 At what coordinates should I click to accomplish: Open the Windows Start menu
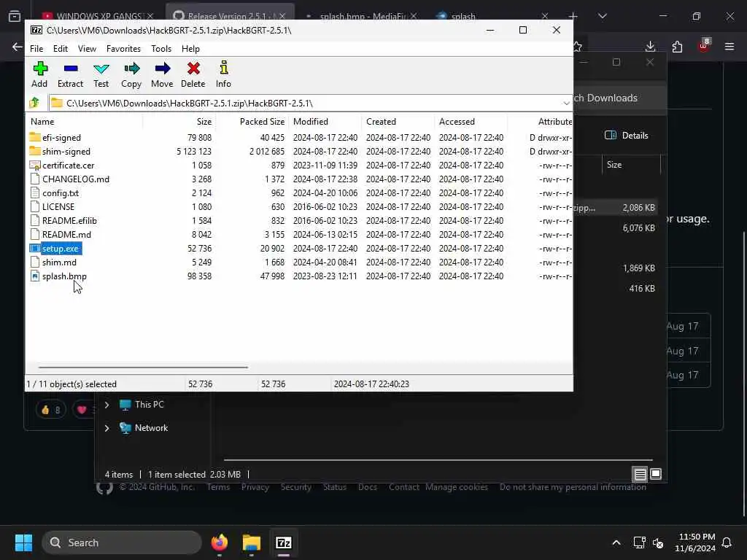[23, 542]
